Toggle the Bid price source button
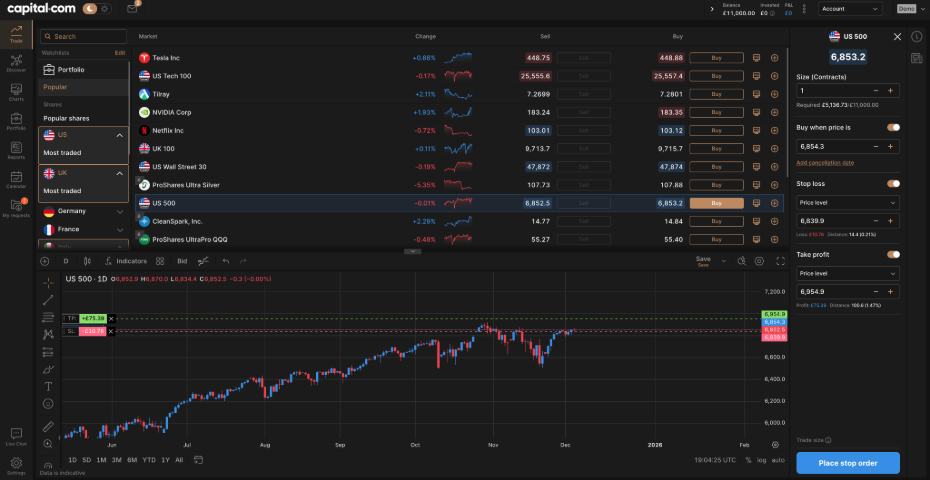Image resolution: width=930 pixels, height=480 pixels. (x=182, y=261)
